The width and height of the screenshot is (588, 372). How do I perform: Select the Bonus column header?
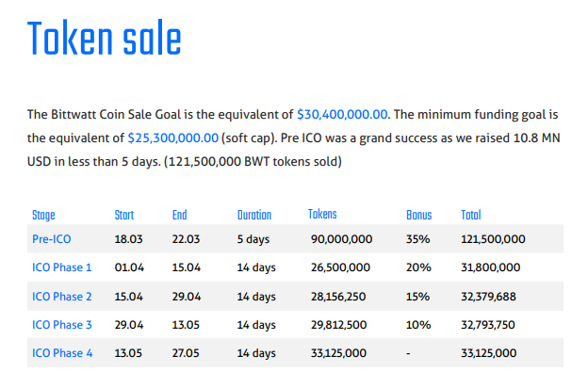[419, 215]
